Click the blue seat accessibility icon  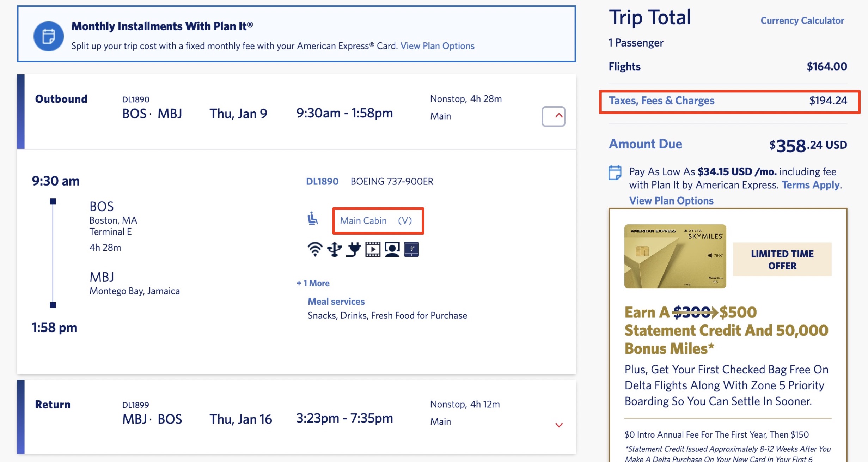point(313,219)
